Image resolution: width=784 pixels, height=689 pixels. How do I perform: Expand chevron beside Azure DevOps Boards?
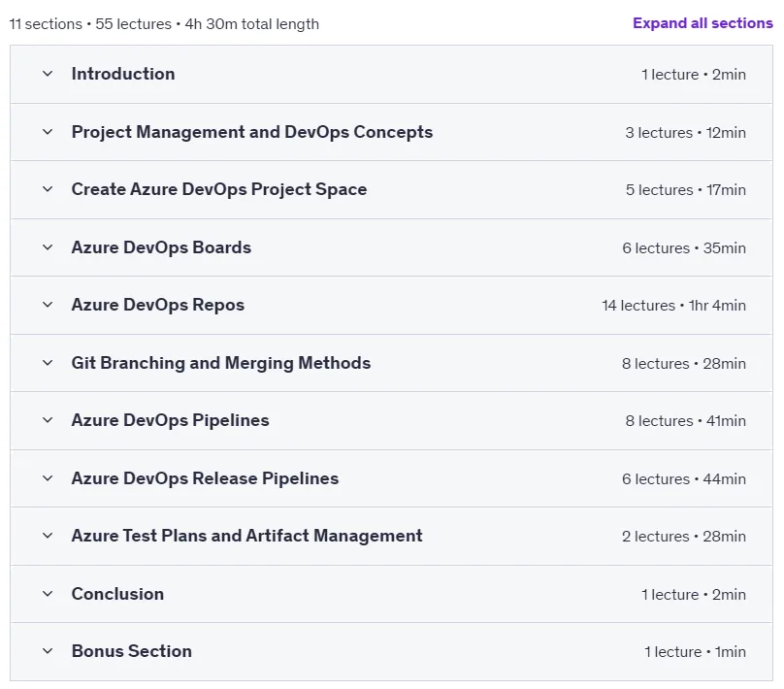pyautogui.click(x=48, y=247)
